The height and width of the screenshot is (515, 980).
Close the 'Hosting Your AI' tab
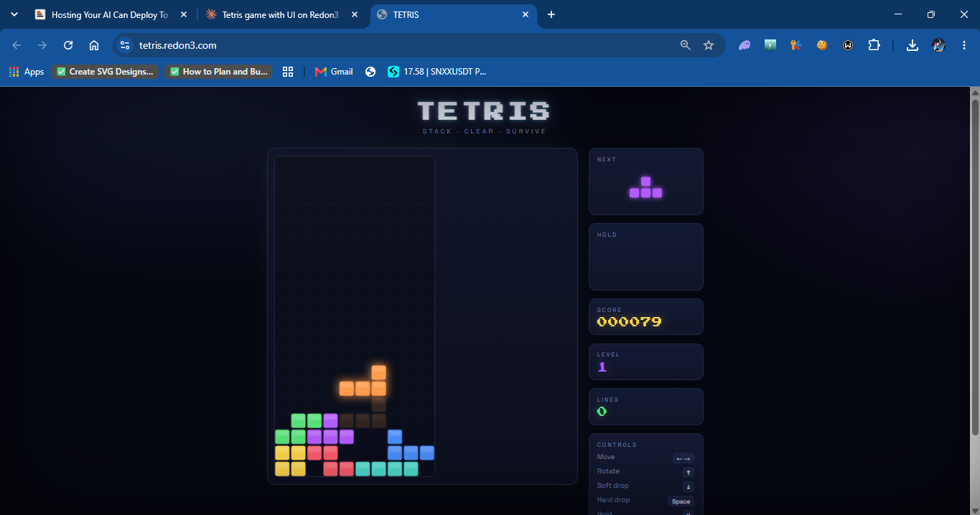pos(185,14)
